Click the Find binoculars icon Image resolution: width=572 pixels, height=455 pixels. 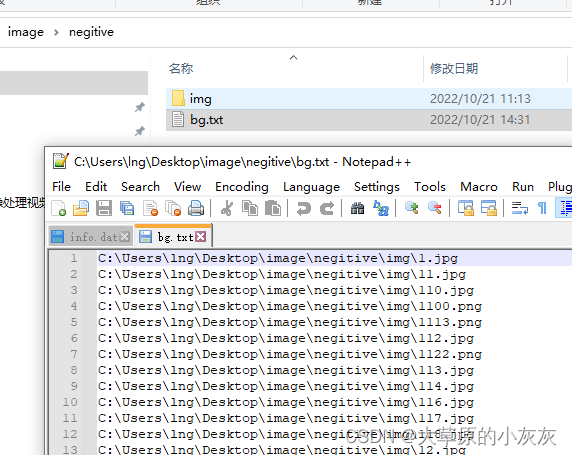(358, 208)
